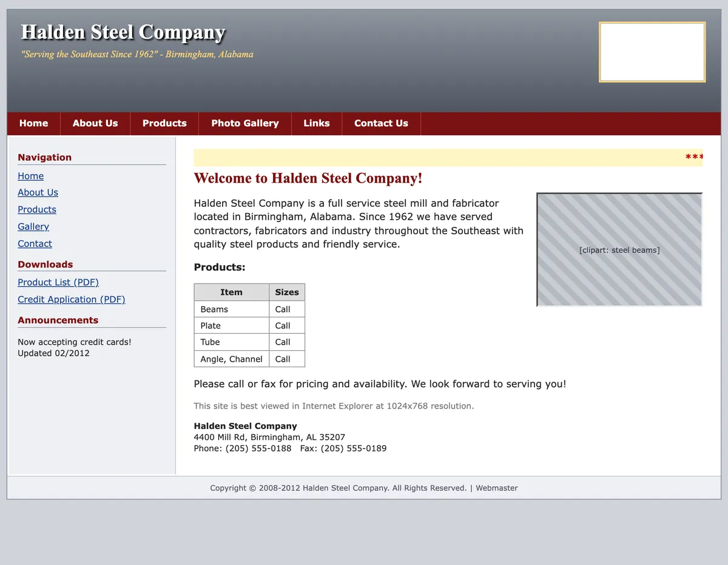Select Photo Gallery in top menu
Viewport: 728px width, 565px height.
(245, 123)
